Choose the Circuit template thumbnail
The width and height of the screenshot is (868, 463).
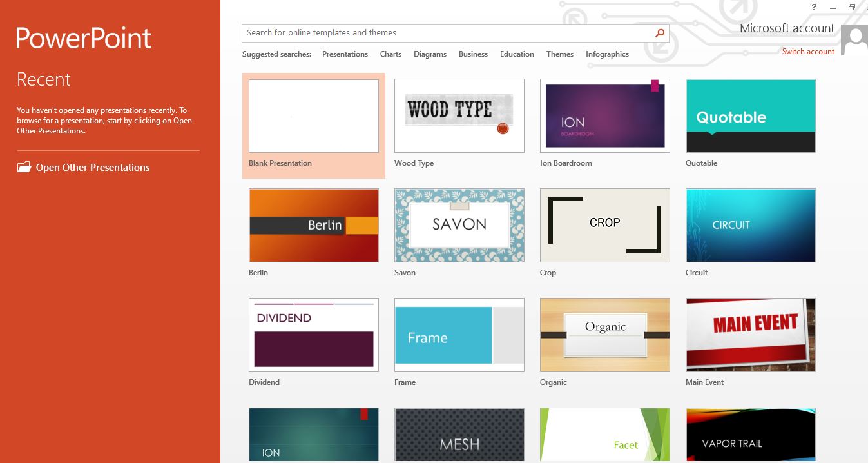tap(751, 226)
